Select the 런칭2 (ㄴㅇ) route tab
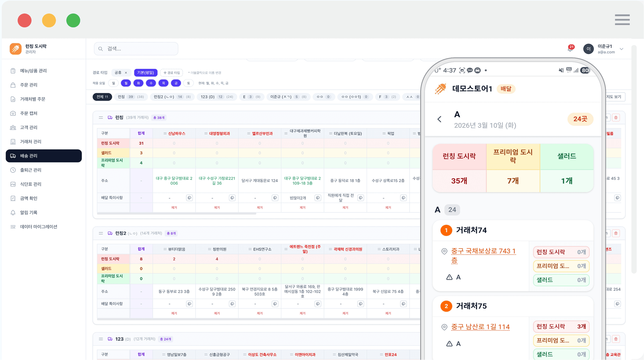The image size is (644, 360). tap(172, 97)
